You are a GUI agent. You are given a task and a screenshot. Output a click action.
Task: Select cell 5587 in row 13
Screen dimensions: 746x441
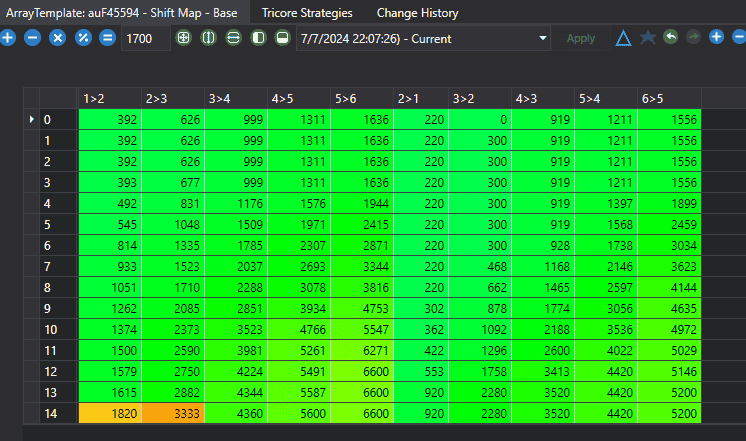(x=299, y=392)
